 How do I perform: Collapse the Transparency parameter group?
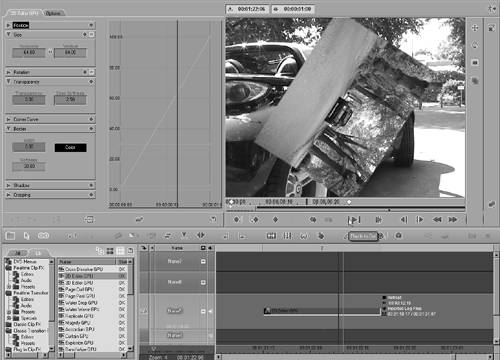(x=9, y=81)
